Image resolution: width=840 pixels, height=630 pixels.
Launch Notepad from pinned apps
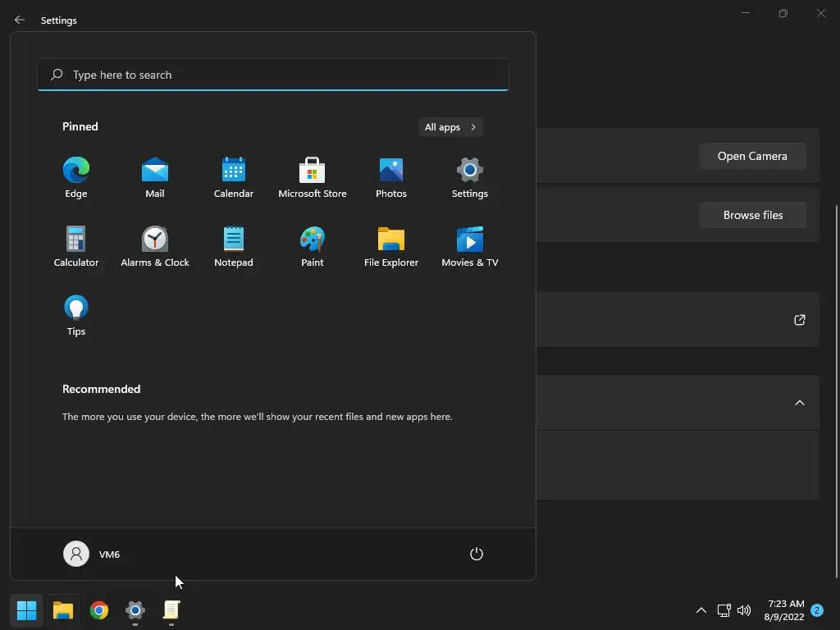234,246
